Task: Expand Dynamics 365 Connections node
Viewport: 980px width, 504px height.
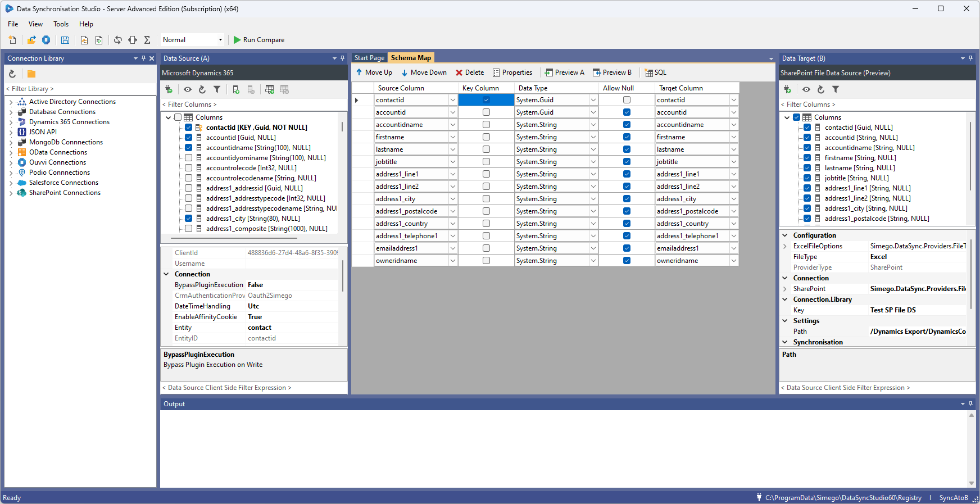Action: (11, 122)
